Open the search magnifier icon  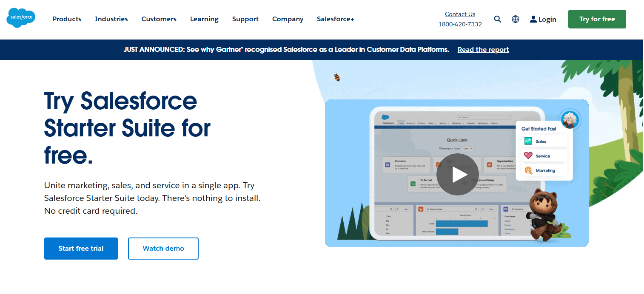click(x=497, y=19)
